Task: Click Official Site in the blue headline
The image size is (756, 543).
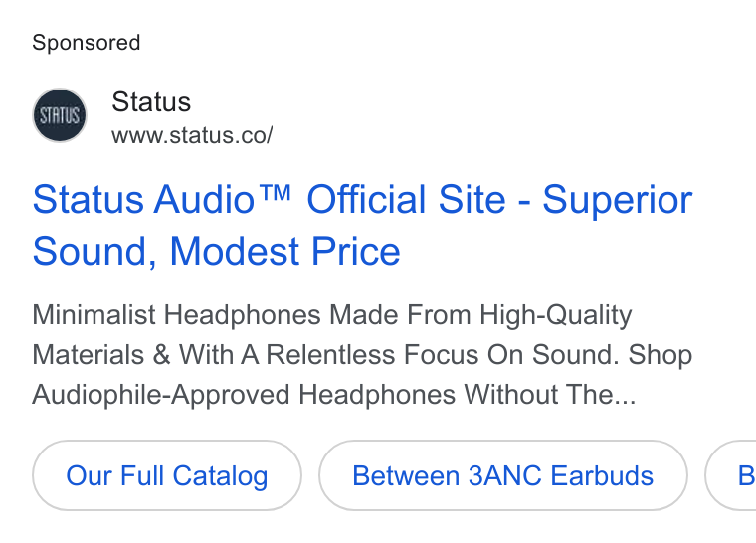Action: click(407, 199)
